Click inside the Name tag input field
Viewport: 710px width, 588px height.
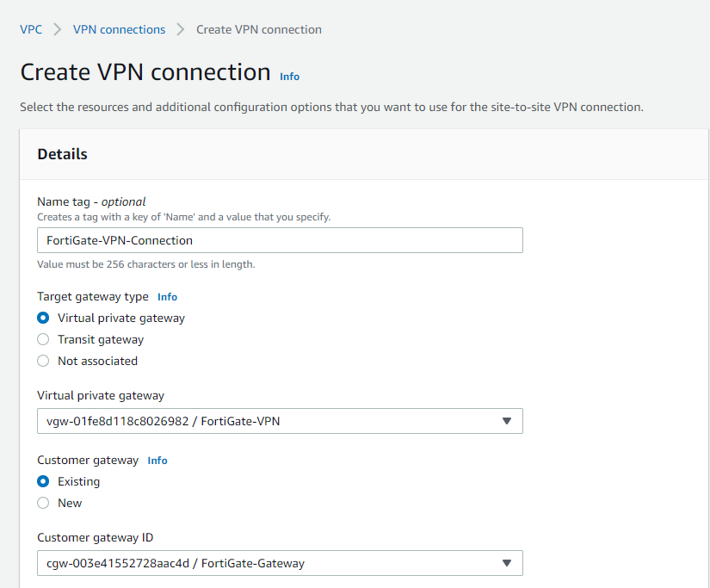click(280, 240)
